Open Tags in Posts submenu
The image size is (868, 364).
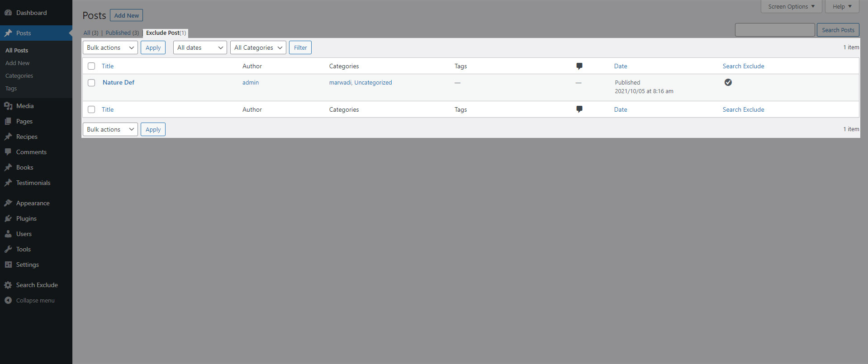(x=11, y=88)
